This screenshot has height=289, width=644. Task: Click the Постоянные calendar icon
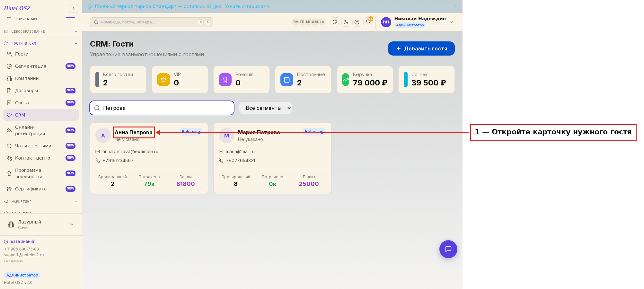(287, 80)
